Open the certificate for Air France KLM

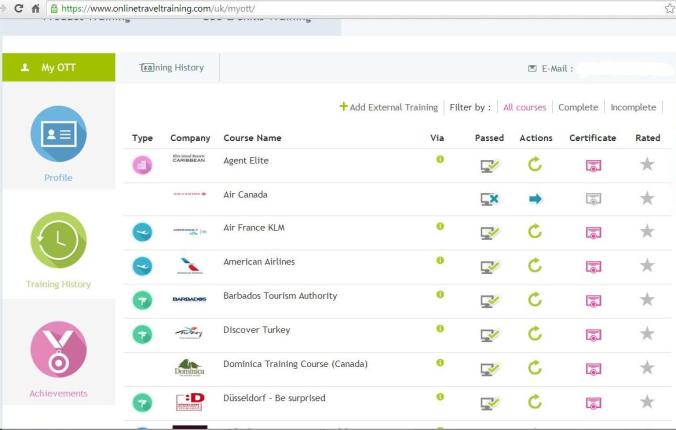point(593,232)
